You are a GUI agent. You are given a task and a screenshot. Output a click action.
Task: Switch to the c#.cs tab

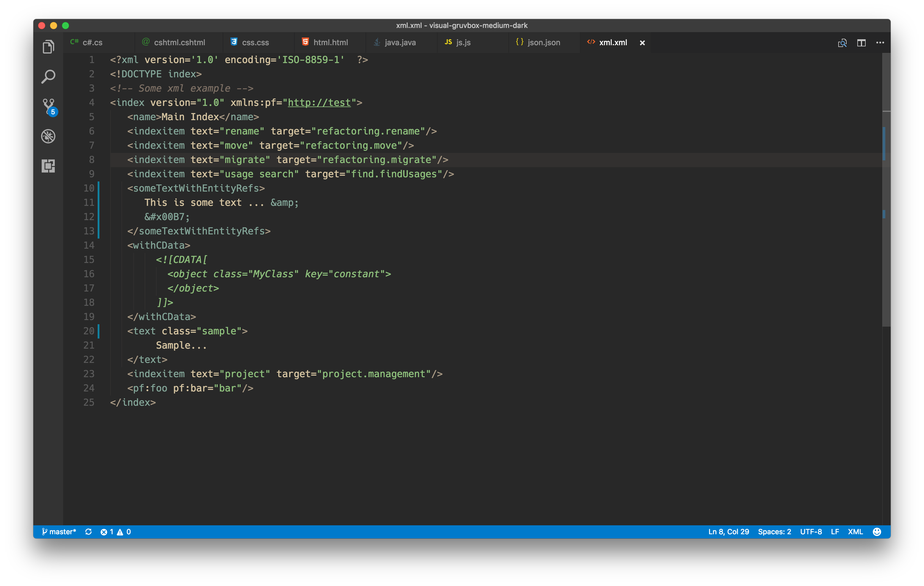tap(92, 43)
